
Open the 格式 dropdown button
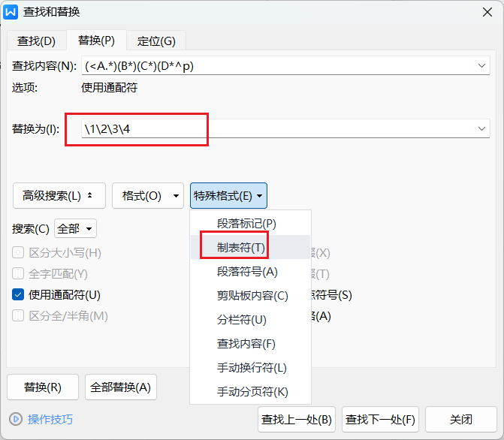(x=147, y=196)
